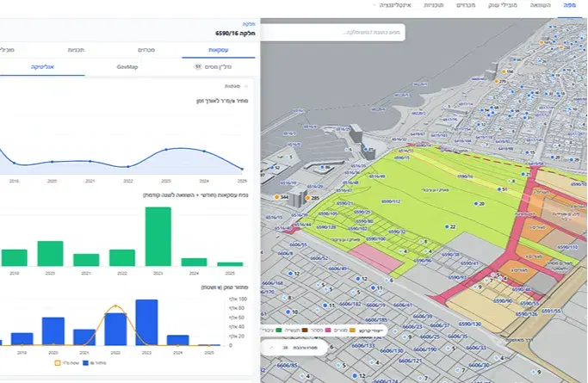This screenshot has height=383, width=588.
Task: Click the brown תעשייה legend swatch
Action: (305, 330)
